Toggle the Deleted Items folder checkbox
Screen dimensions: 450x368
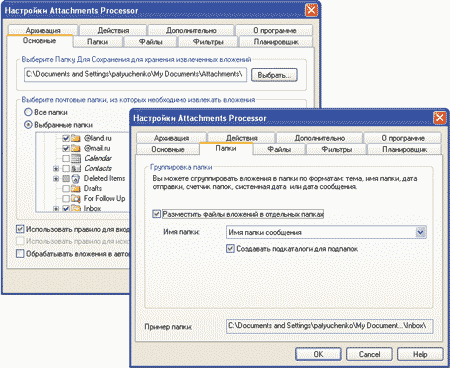click(66, 179)
